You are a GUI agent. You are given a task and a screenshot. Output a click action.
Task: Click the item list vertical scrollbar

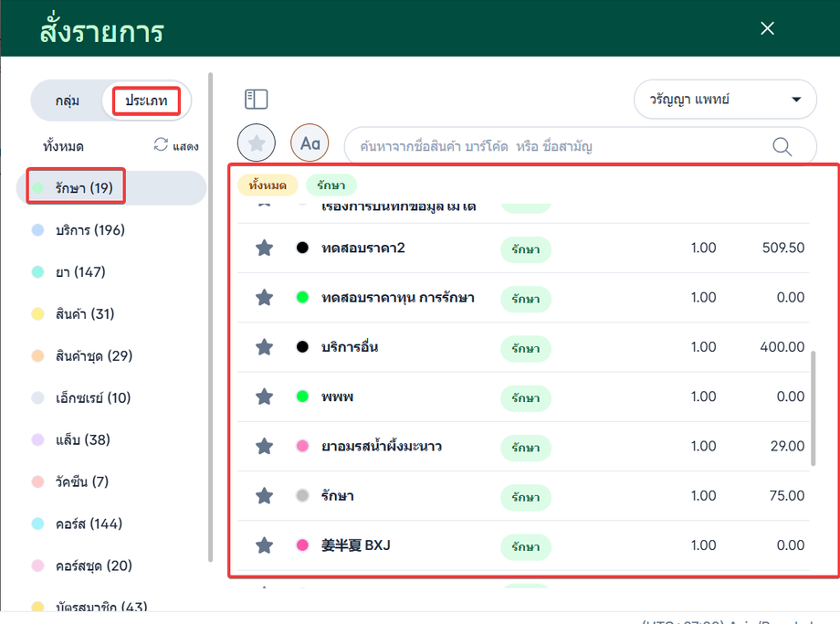[814, 408]
